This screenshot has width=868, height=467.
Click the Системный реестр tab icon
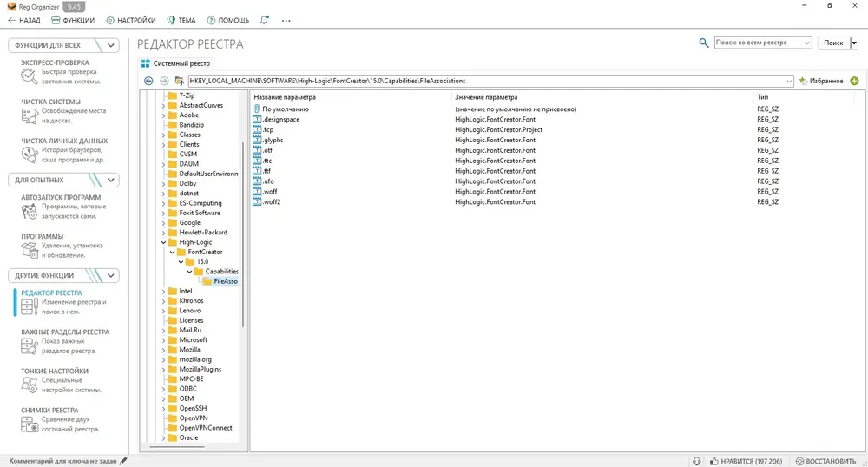pos(146,63)
